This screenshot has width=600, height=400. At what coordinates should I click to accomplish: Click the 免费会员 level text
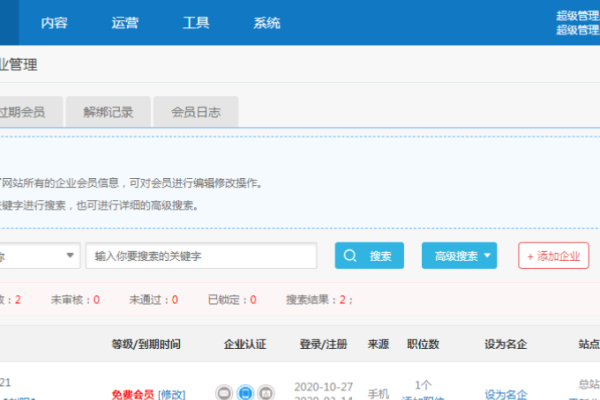(133, 394)
